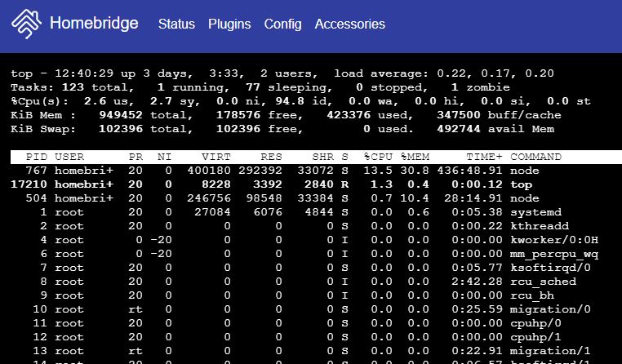622x364 pixels.
Task: Switch to the Accessories page
Action: coord(350,24)
